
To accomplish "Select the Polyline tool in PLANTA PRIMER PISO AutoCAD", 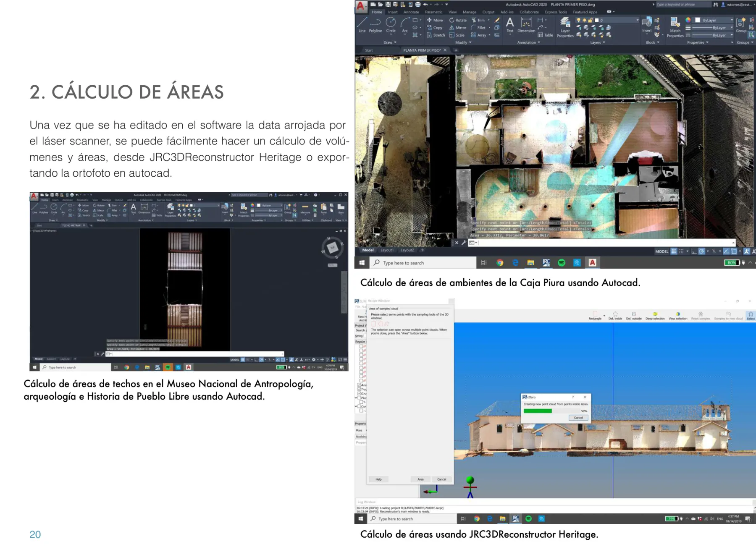I will [x=375, y=25].
